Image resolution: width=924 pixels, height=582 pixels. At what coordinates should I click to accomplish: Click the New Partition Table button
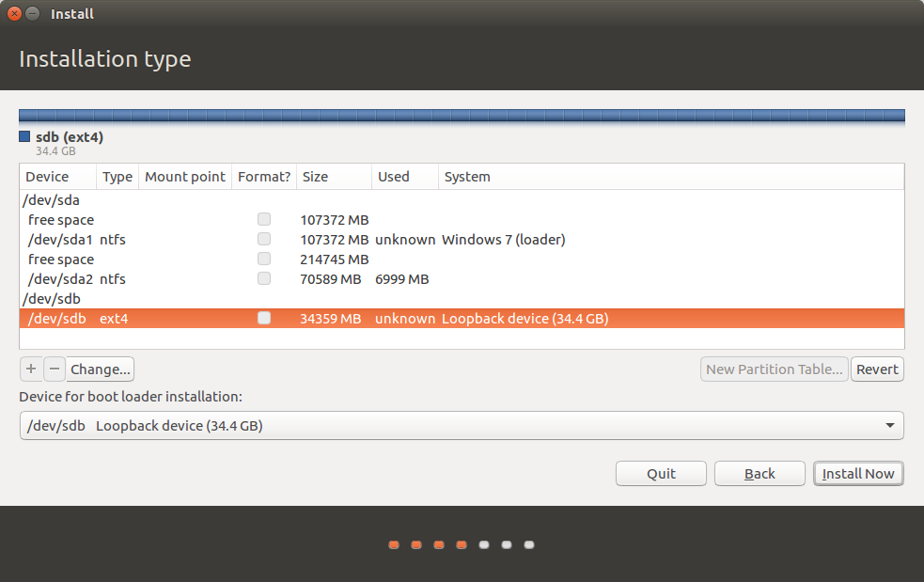click(774, 369)
